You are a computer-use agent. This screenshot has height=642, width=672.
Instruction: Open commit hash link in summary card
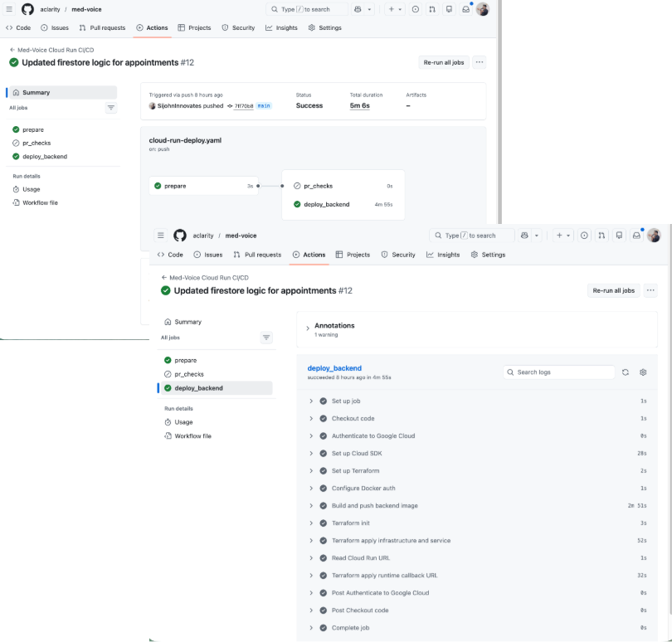243,106
